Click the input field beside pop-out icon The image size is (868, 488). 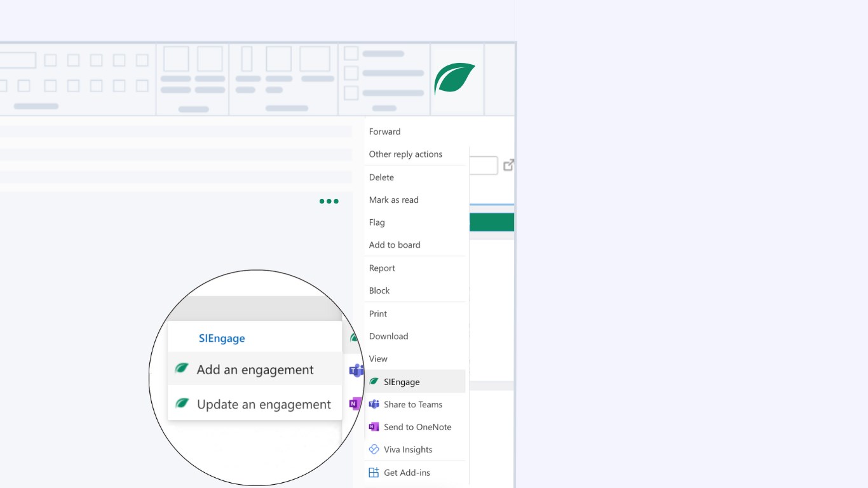point(484,166)
